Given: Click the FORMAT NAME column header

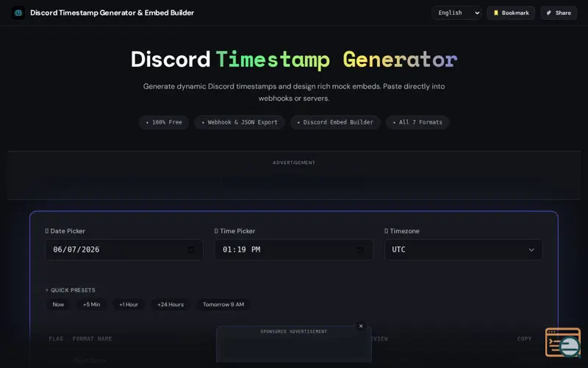Looking at the screenshot, I should (x=92, y=339).
